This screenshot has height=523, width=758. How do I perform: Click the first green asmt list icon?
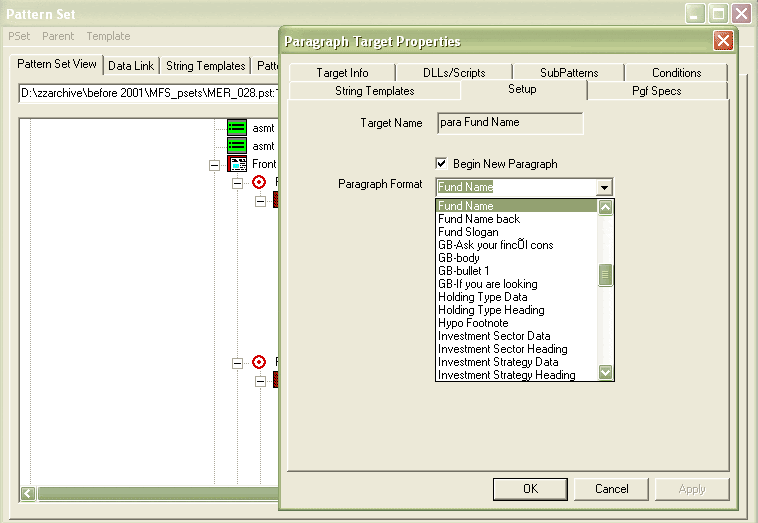tap(237, 128)
